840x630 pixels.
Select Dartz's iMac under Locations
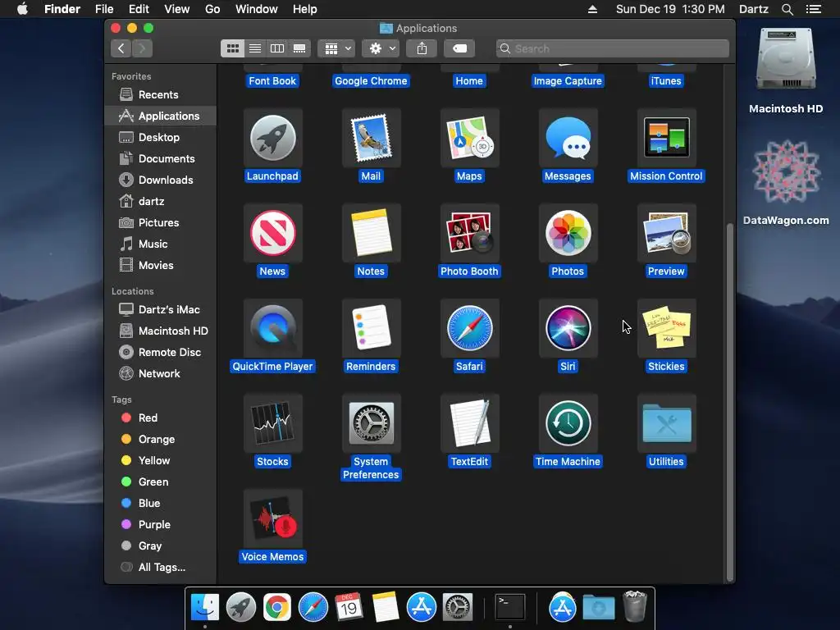point(161,309)
